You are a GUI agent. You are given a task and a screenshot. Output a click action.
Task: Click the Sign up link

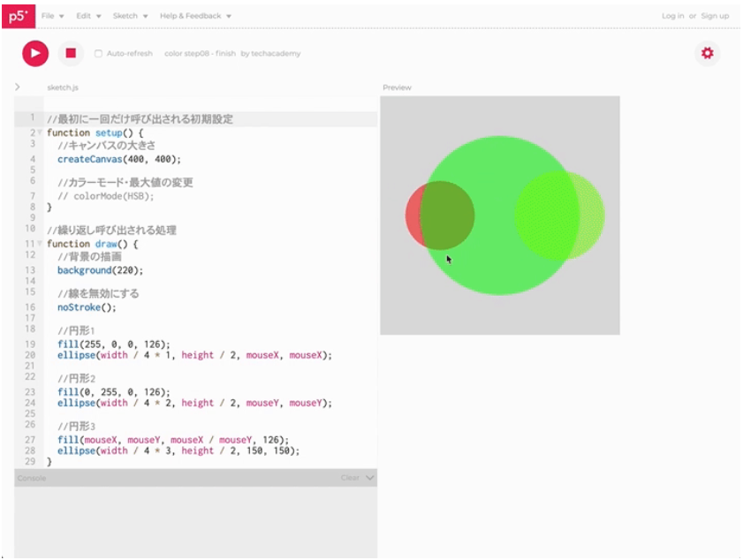tap(715, 16)
